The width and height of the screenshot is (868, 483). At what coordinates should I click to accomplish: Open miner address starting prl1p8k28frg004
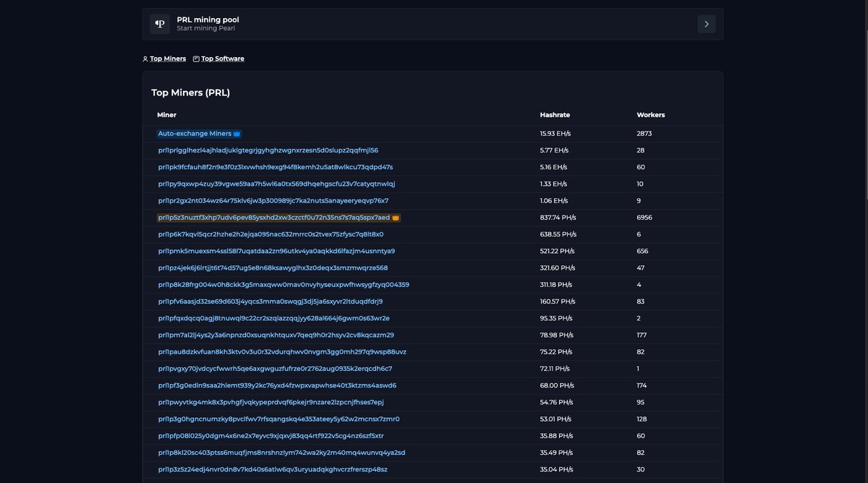(284, 284)
